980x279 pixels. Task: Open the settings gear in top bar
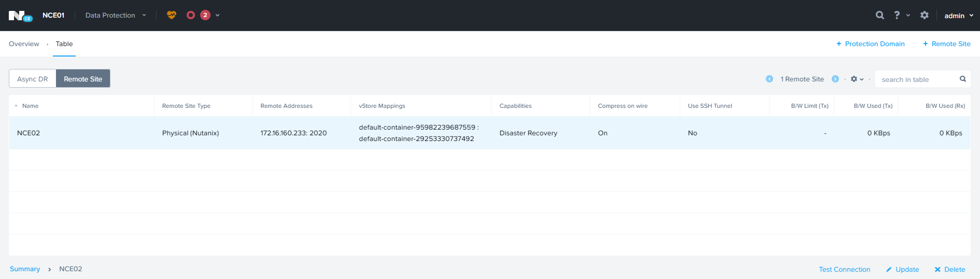924,15
